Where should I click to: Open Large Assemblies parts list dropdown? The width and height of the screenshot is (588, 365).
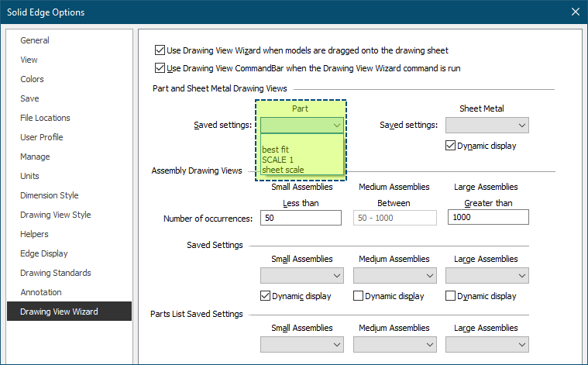(487, 345)
